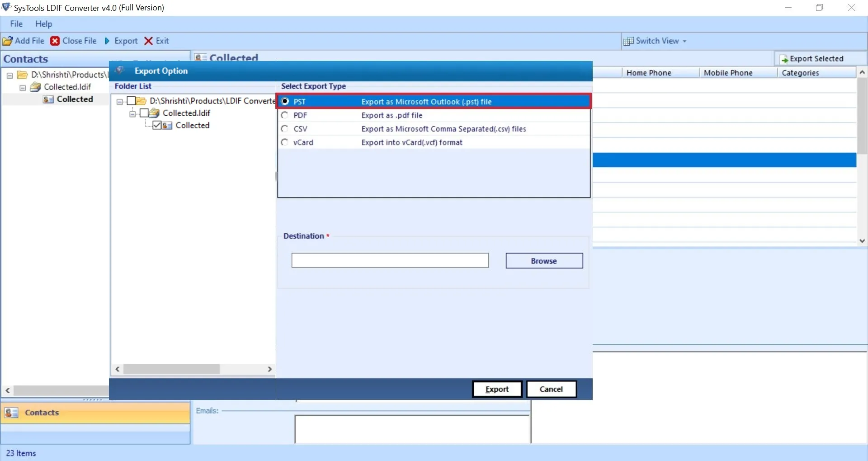Open the Help menu
The image size is (868, 461).
[44, 24]
